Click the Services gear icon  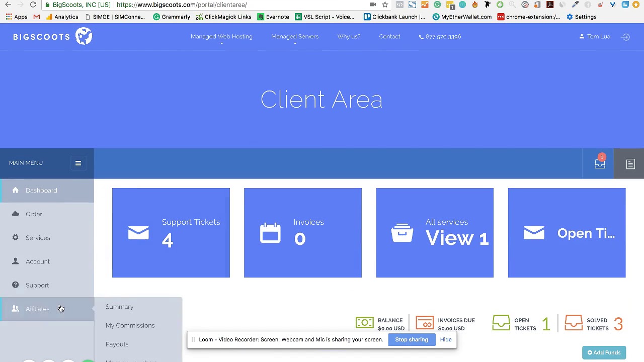point(15,237)
